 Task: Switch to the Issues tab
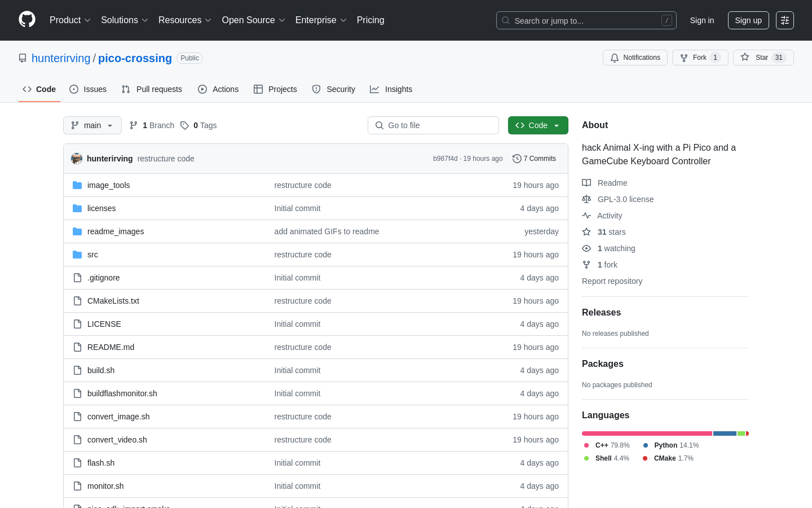88,89
